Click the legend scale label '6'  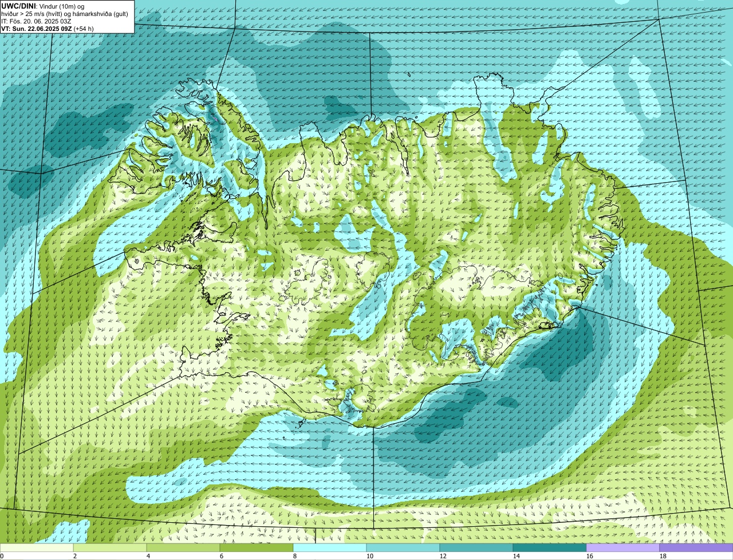[x=222, y=556]
